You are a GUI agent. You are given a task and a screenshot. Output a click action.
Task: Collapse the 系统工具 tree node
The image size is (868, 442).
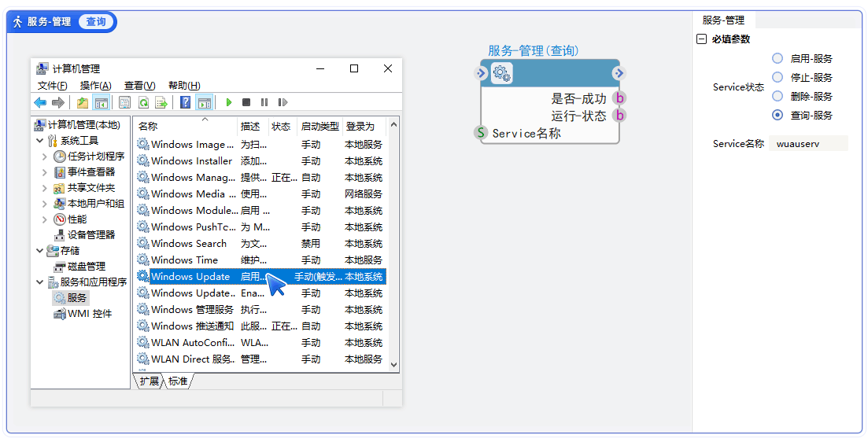pos(39,141)
